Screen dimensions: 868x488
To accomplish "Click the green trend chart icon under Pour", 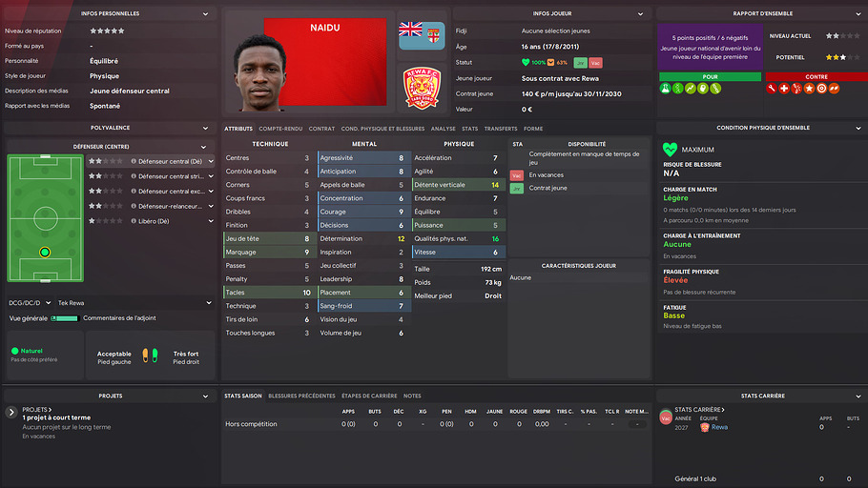I will [x=691, y=89].
